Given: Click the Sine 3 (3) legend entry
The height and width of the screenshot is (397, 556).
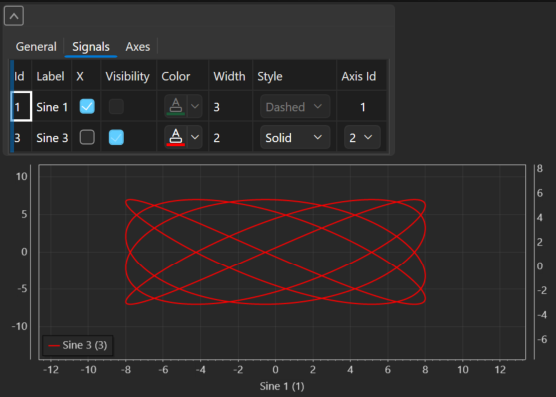Looking at the screenshot, I should pyautogui.click(x=78, y=345).
